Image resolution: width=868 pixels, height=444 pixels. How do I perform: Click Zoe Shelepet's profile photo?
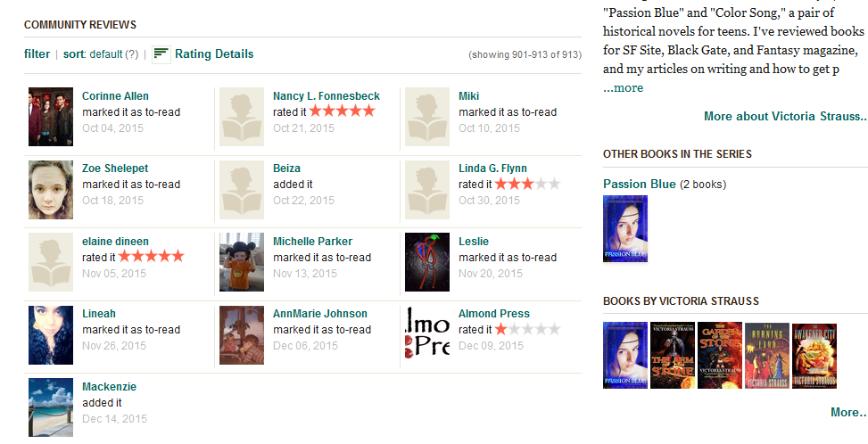pos(51,189)
